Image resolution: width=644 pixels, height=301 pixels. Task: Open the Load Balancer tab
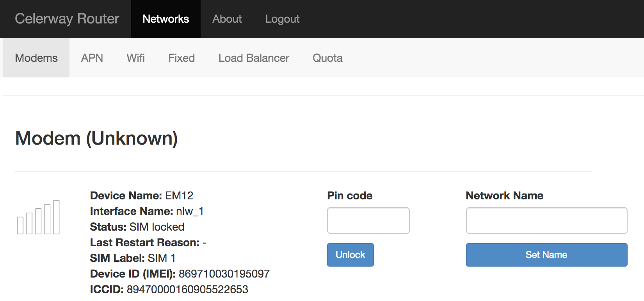pyautogui.click(x=254, y=58)
